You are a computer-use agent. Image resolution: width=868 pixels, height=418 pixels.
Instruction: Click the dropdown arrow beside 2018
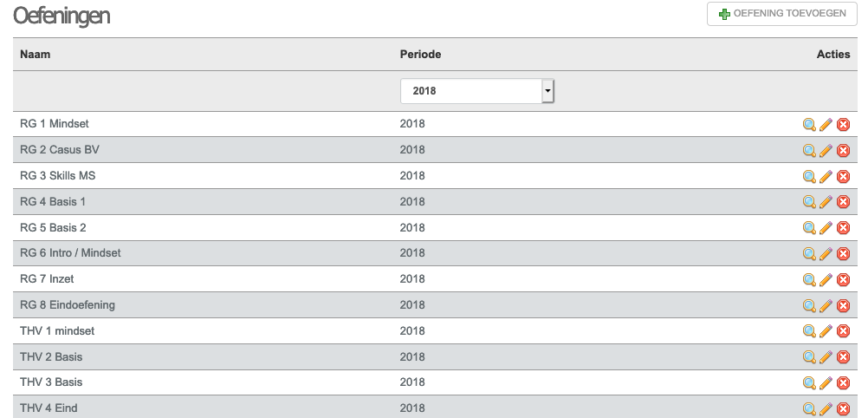(x=547, y=91)
